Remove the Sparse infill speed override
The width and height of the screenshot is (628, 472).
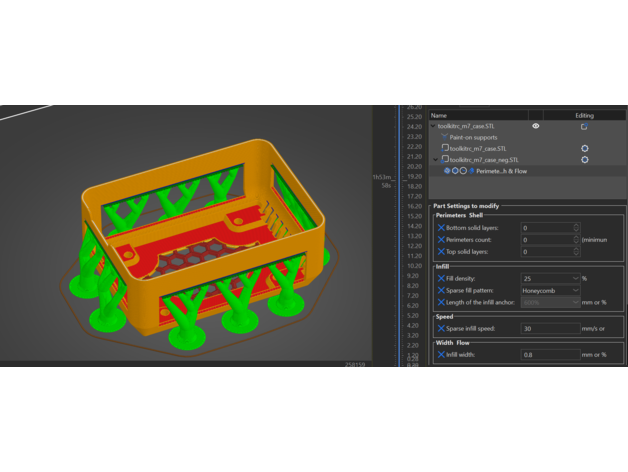(442, 328)
